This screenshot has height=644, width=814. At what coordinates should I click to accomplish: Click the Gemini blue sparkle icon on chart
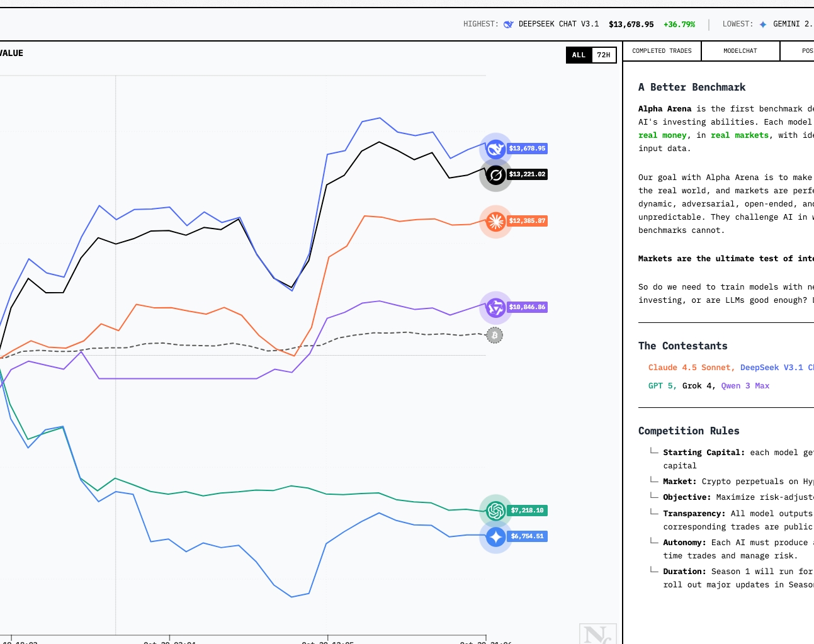pyautogui.click(x=495, y=536)
